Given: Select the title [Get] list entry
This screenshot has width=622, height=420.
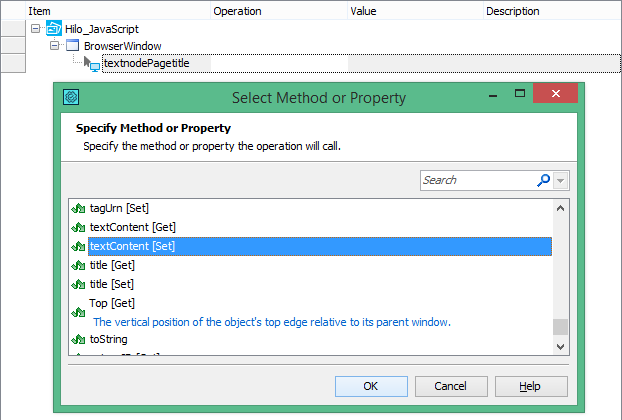Looking at the screenshot, I should pyautogui.click(x=112, y=265).
